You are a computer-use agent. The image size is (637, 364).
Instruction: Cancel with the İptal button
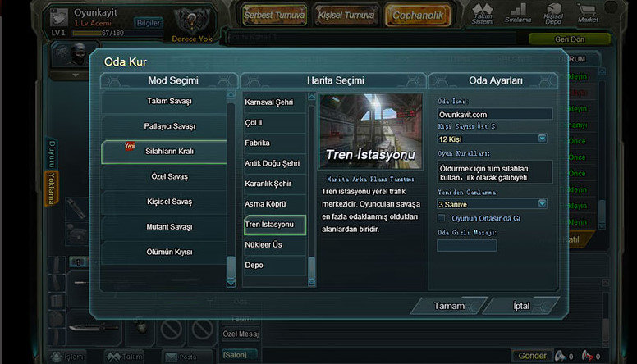(521, 306)
